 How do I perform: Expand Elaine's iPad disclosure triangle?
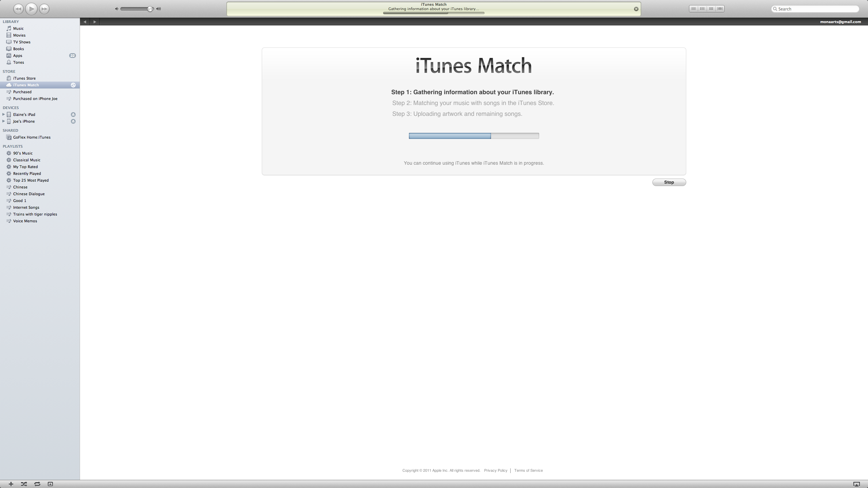3,115
